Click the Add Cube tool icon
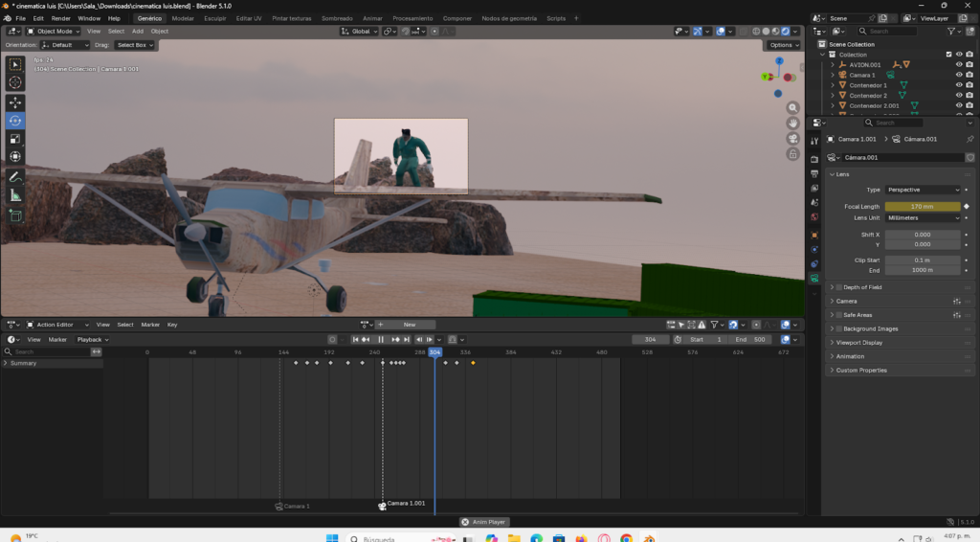Screen dimensions: 980x542 pos(15,215)
